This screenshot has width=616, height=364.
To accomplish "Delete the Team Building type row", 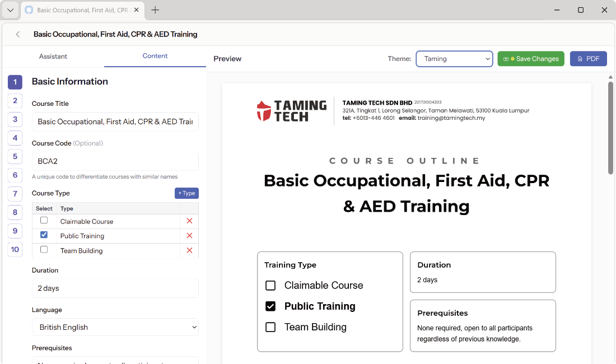I will click(x=189, y=250).
